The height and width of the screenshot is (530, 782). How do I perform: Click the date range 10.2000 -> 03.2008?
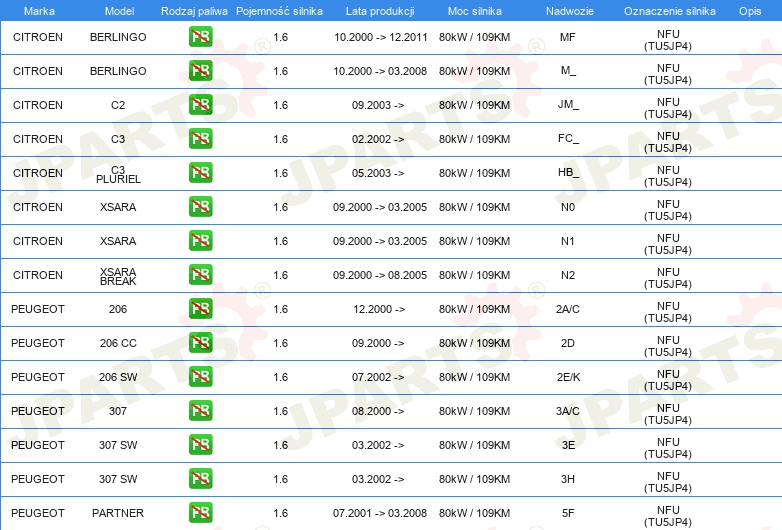click(380, 71)
